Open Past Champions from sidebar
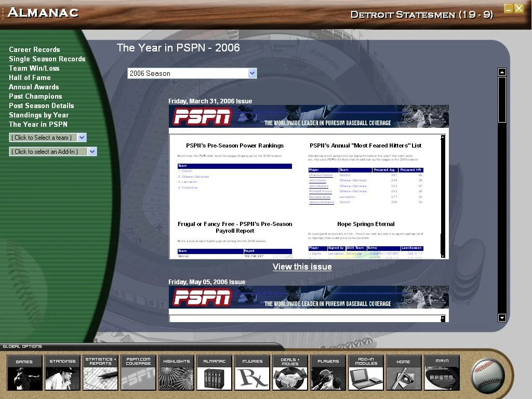The height and width of the screenshot is (399, 532). pyautogui.click(x=35, y=96)
